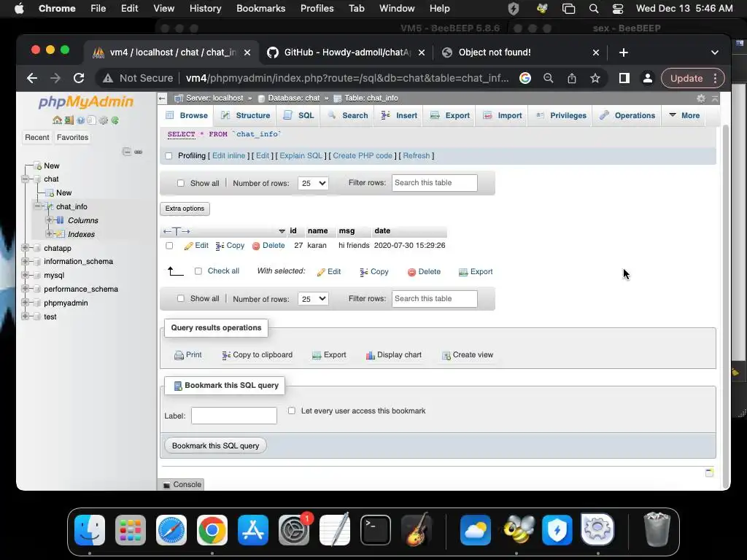Click the share icon in address bar
Screen dimensions: 747x560
(x=572, y=78)
